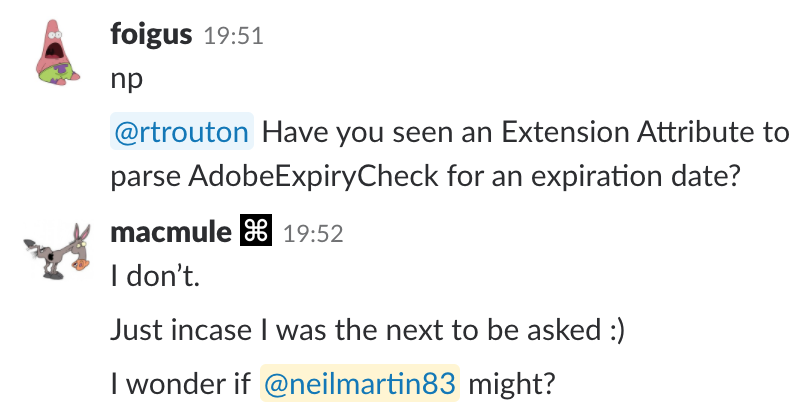
Task: Open the @rtrouton mention
Action: 182,133
